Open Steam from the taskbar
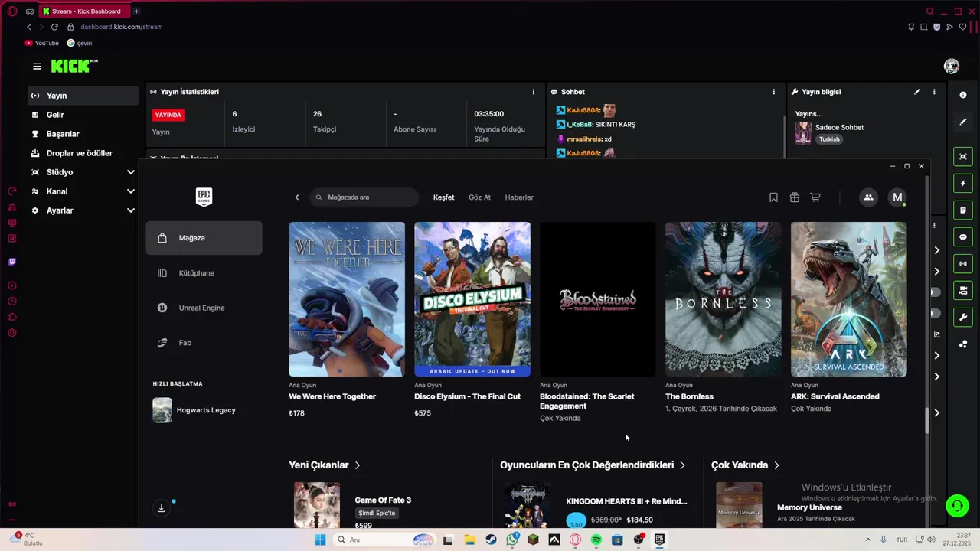 point(491,540)
